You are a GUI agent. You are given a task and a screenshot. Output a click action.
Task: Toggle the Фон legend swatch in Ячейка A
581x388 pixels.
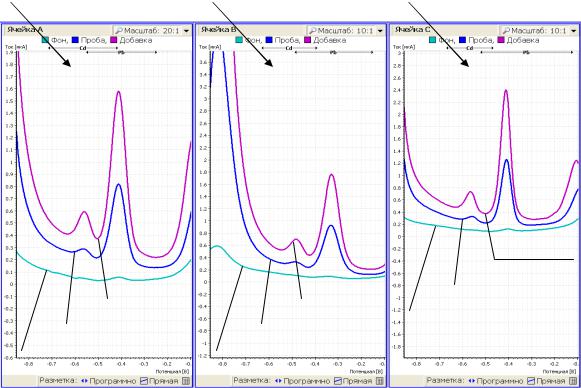coord(45,40)
